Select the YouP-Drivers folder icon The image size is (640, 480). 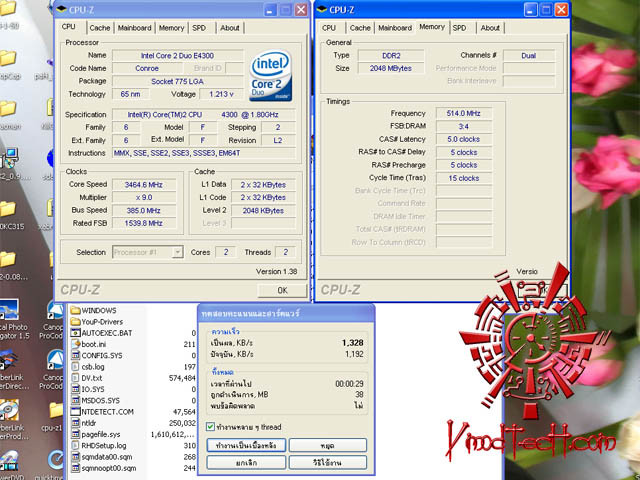coord(75,322)
